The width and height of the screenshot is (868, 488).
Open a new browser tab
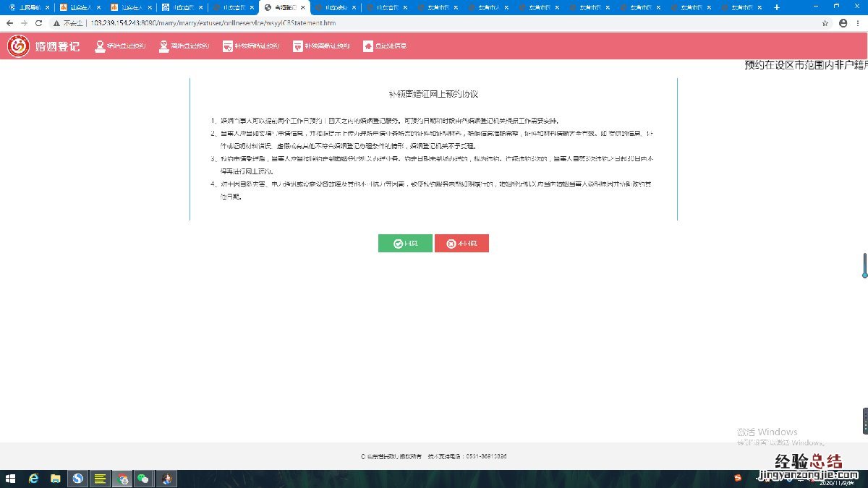pyautogui.click(x=777, y=7)
